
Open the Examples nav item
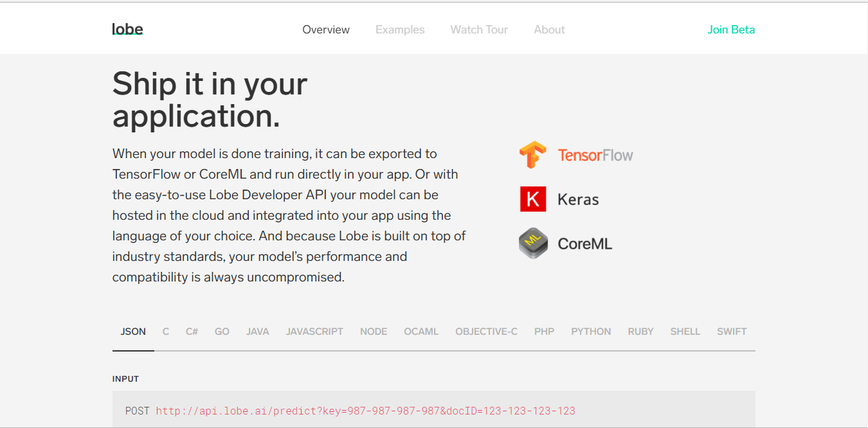tap(400, 30)
